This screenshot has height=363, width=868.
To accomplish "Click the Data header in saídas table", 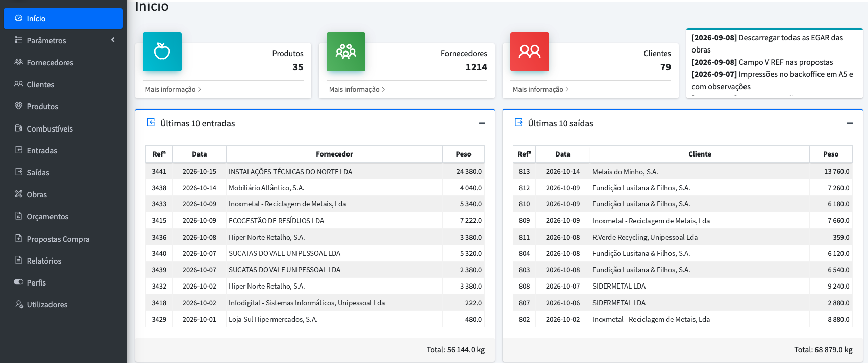I will coord(563,154).
